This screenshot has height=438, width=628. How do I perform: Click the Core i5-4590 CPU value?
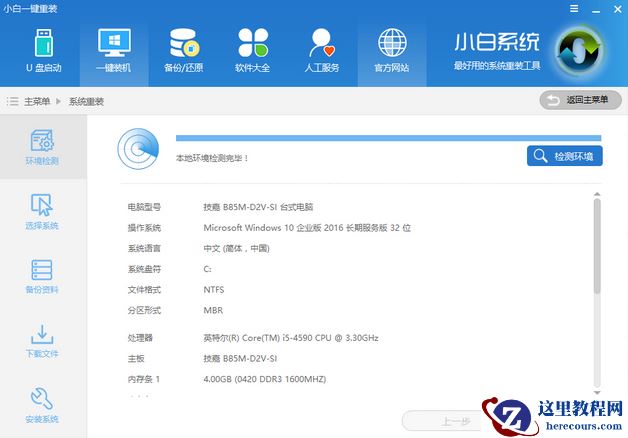tap(291, 338)
